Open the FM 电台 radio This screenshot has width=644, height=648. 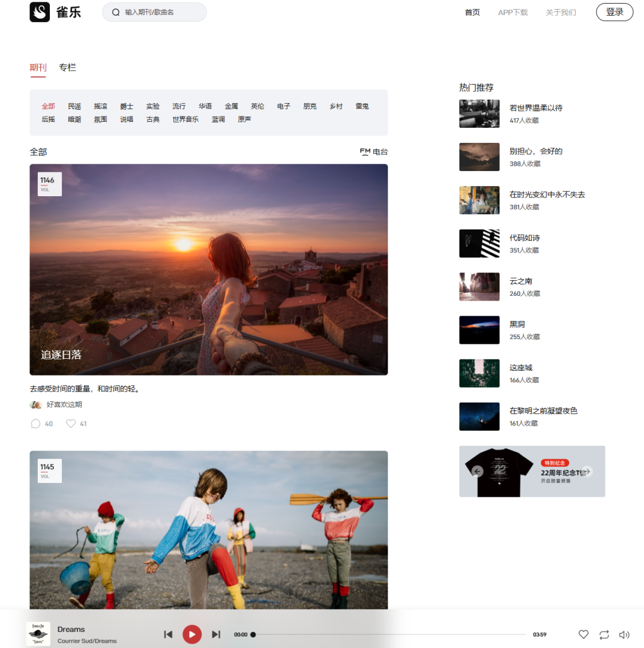[x=373, y=152]
